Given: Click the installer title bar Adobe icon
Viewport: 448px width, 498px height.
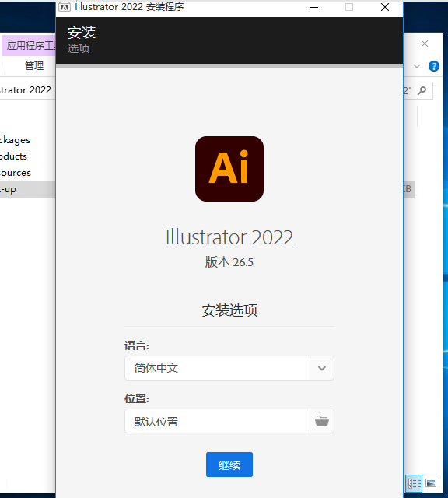Looking at the screenshot, I should click(x=65, y=7).
